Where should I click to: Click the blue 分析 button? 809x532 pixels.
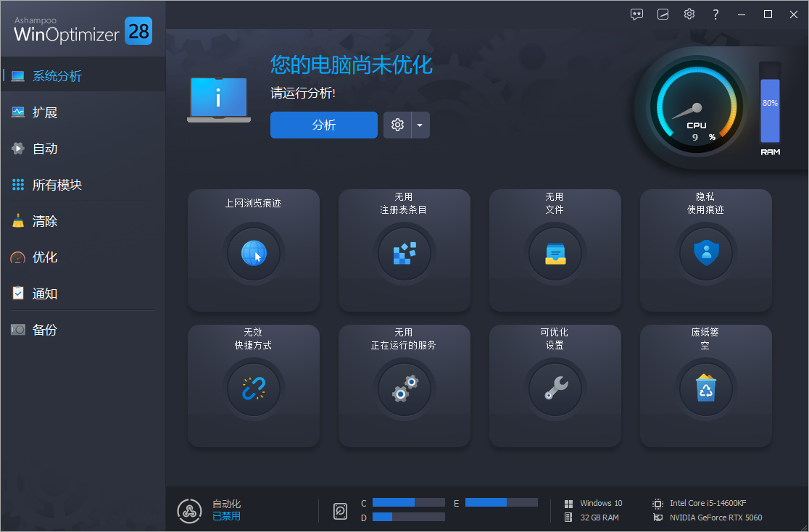[323, 125]
